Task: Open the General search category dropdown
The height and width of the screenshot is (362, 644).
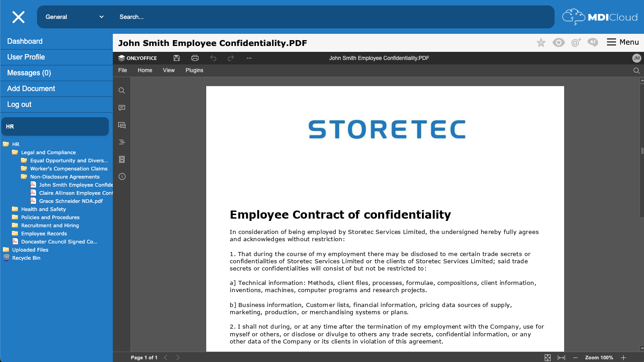Action: point(74,17)
